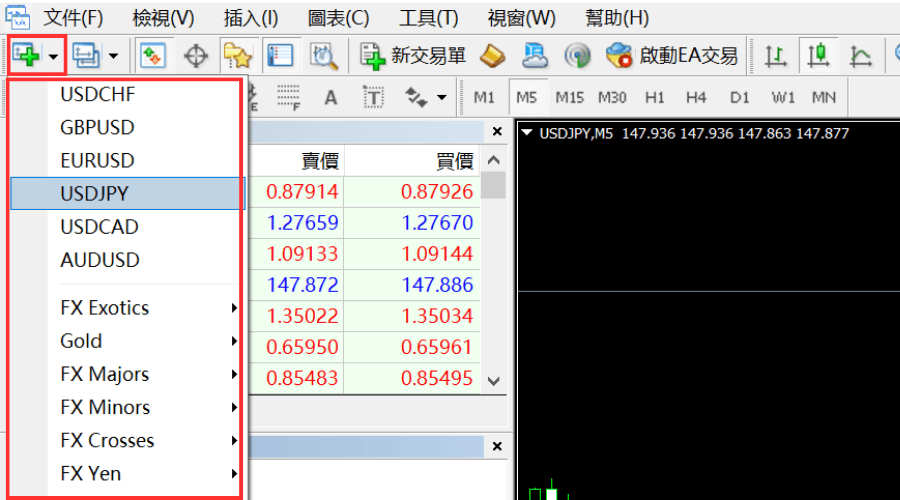Click Market Watch scrollbar down arrow
This screenshot has height=500, width=900.
[x=494, y=381]
